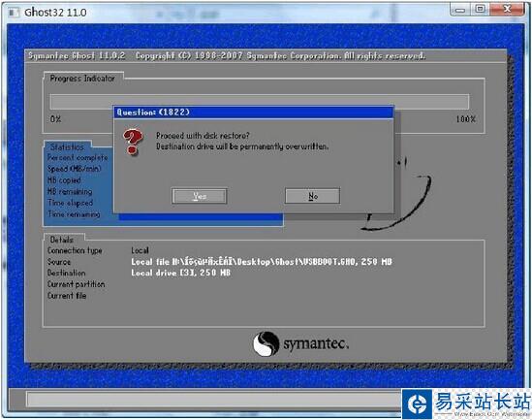Click the 'MB copied' statistics label
Viewport: 532px width, 420px height.
[x=64, y=180]
